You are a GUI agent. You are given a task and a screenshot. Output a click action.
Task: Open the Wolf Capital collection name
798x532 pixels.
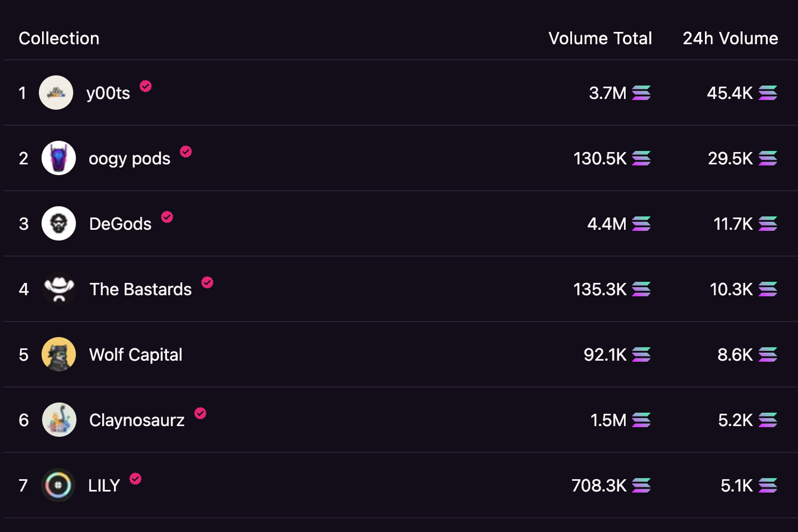pyautogui.click(x=136, y=355)
